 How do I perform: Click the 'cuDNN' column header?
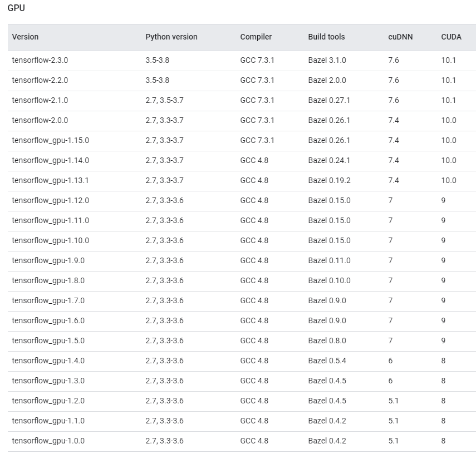tap(400, 37)
